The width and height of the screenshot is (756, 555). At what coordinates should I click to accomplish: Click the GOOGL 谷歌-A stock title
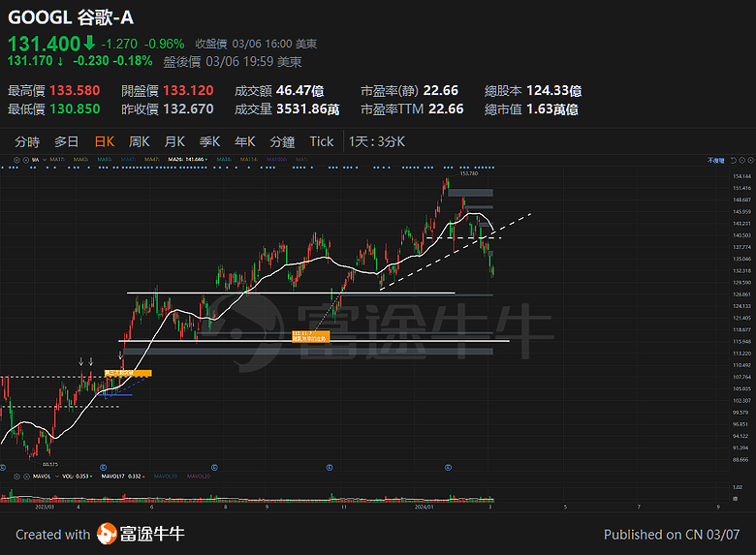[71, 17]
